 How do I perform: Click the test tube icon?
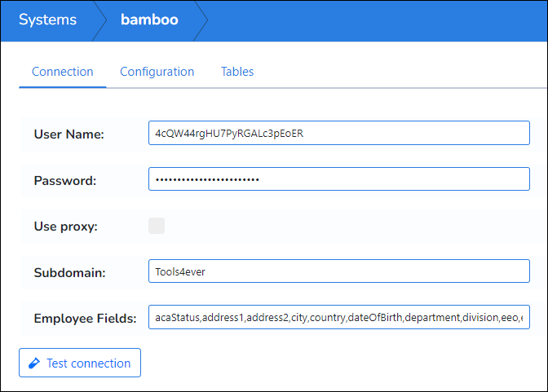tap(33, 363)
